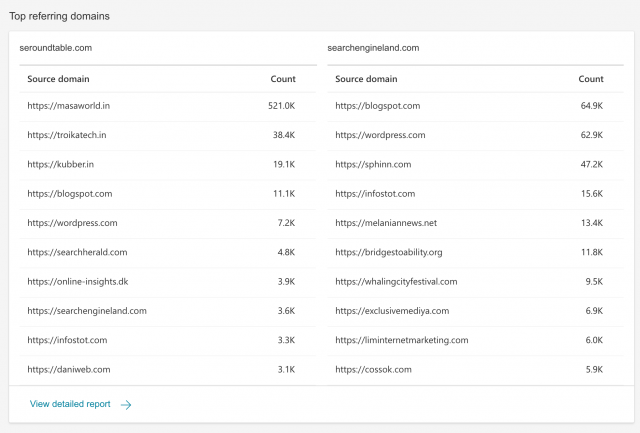Open the https://troikatech.in row
640x433 pixels.
point(67,135)
